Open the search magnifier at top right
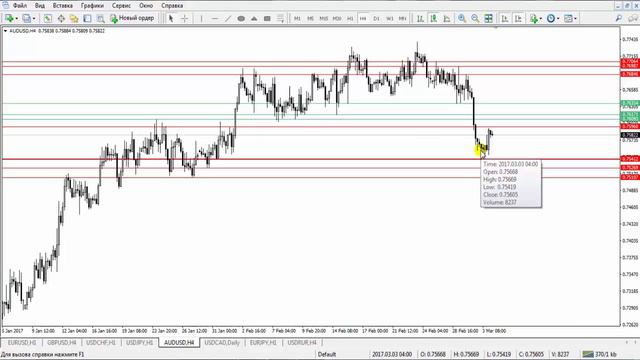640x360 pixels. point(619,18)
